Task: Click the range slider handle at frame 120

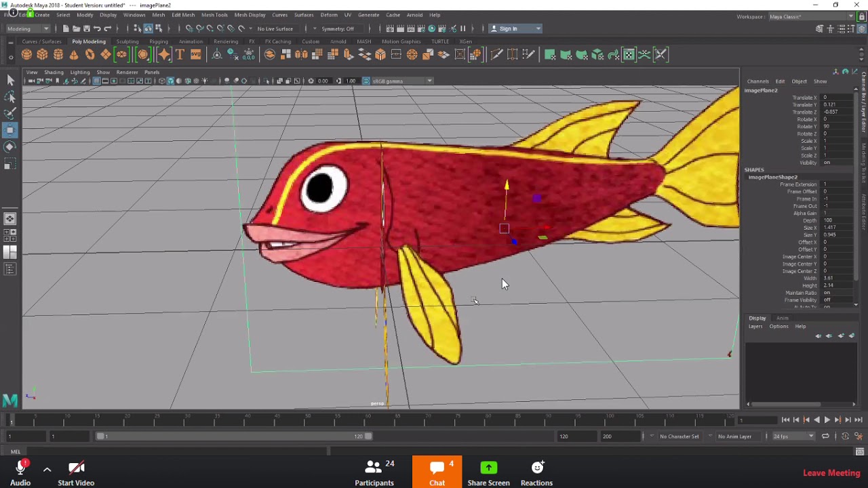Action: (368, 436)
